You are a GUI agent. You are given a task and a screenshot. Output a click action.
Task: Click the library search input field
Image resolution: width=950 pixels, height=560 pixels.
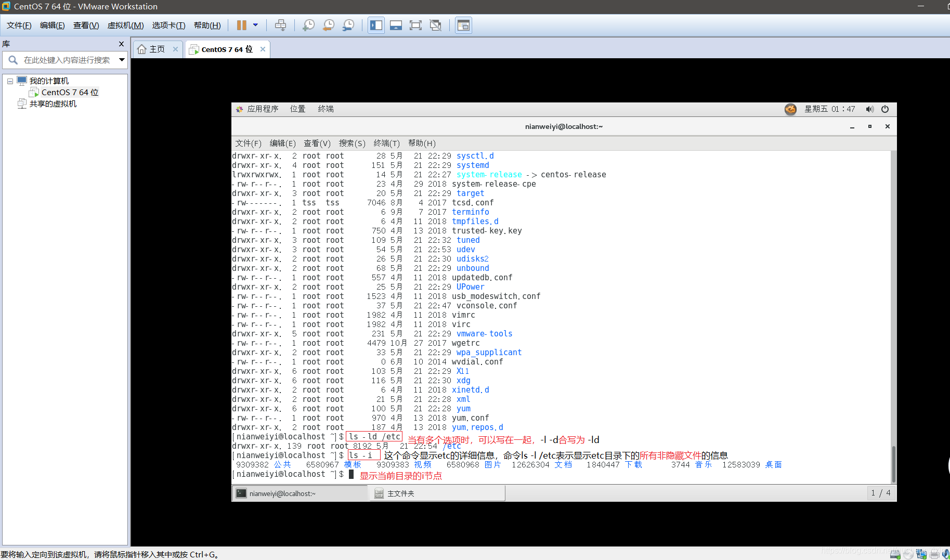(67, 60)
